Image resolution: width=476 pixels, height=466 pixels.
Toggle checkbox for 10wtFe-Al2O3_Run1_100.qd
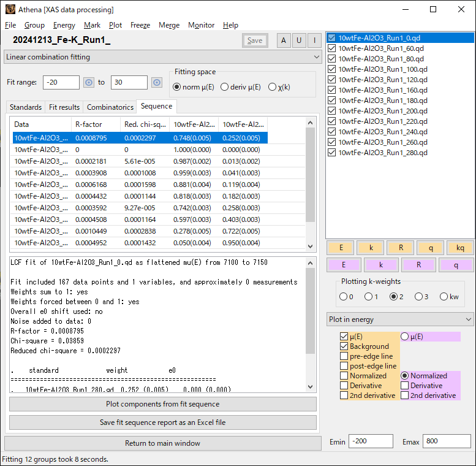[x=332, y=69]
